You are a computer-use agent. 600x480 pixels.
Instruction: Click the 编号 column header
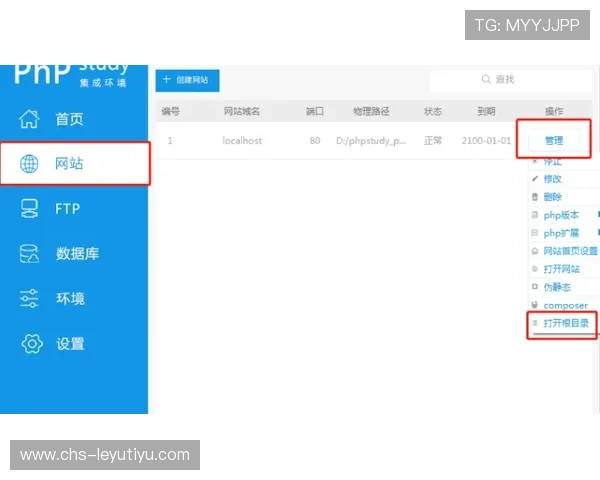170,111
